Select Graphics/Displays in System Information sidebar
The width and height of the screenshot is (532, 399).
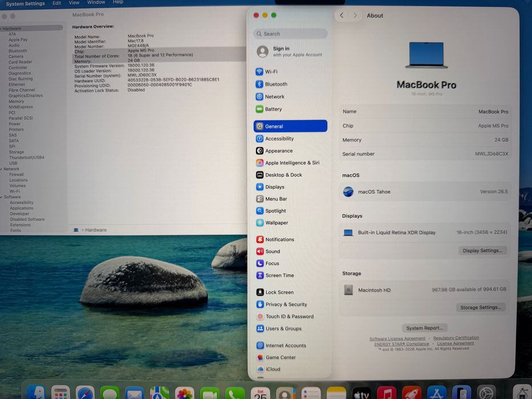26,96
